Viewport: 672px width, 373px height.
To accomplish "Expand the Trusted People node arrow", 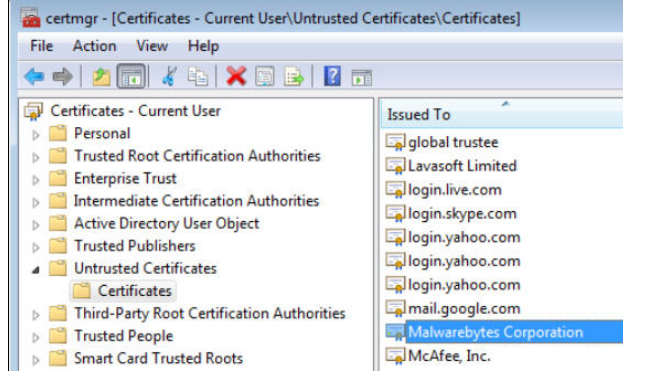I will coord(36,337).
